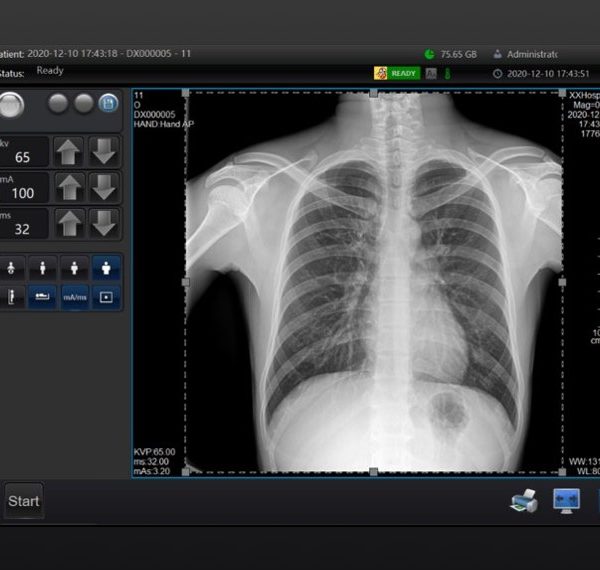Click the blue save disk icon
The width and height of the screenshot is (600, 570).
coord(108,103)
